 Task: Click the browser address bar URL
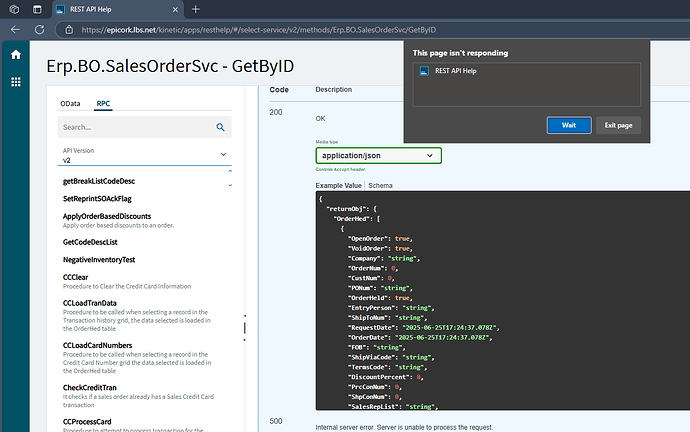coord(259,29)
